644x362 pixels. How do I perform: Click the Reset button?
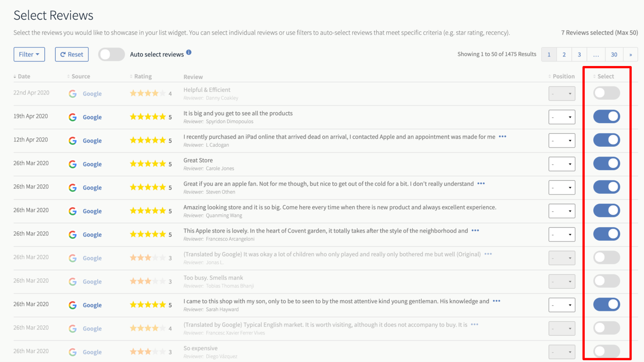tap(72, 54)
